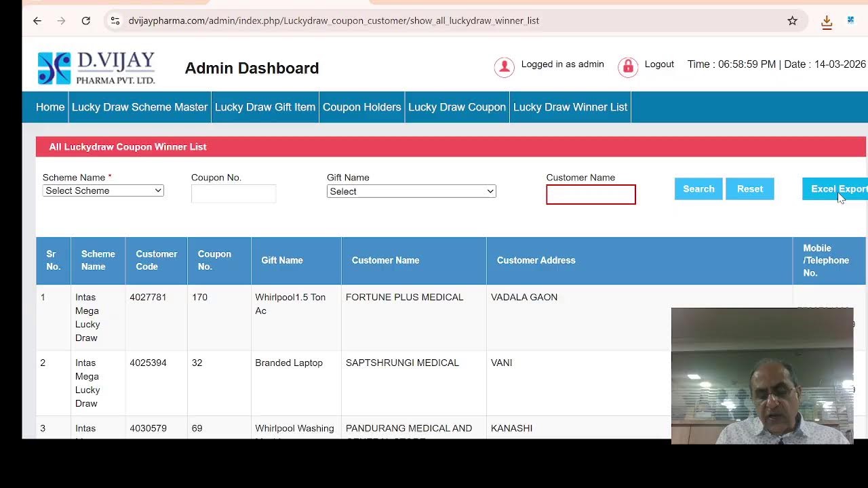The height and width of the screenshot is (488, 868).
Task: Click the All Luckydraw Coupon Winner List heading
Action: tap(127, 147)
